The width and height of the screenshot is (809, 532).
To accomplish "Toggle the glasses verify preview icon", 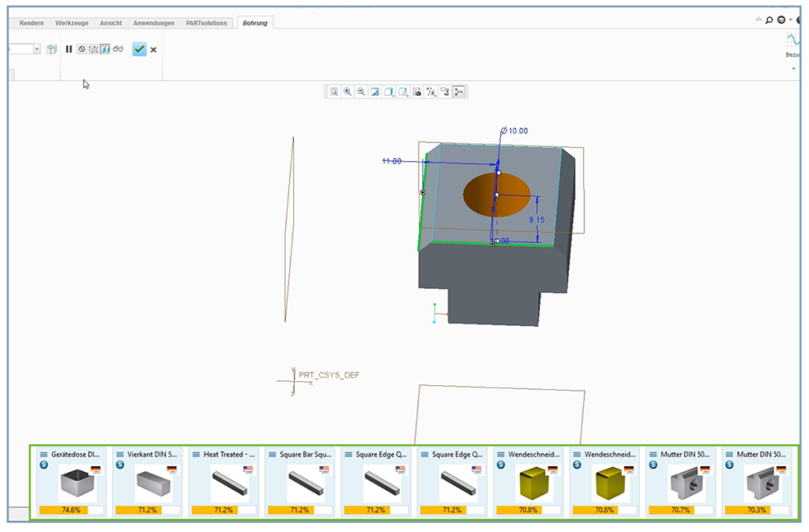I will (x=118, y=49).
